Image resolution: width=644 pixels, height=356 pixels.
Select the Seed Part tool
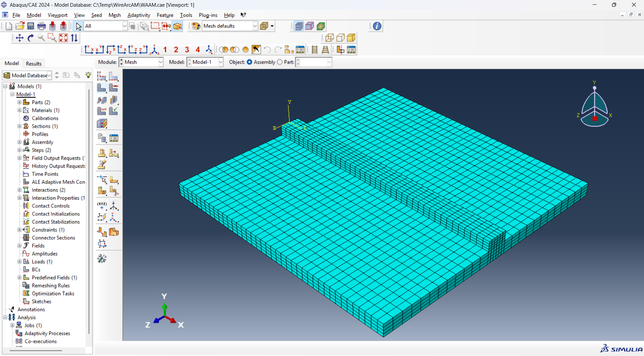pos(101,77)
